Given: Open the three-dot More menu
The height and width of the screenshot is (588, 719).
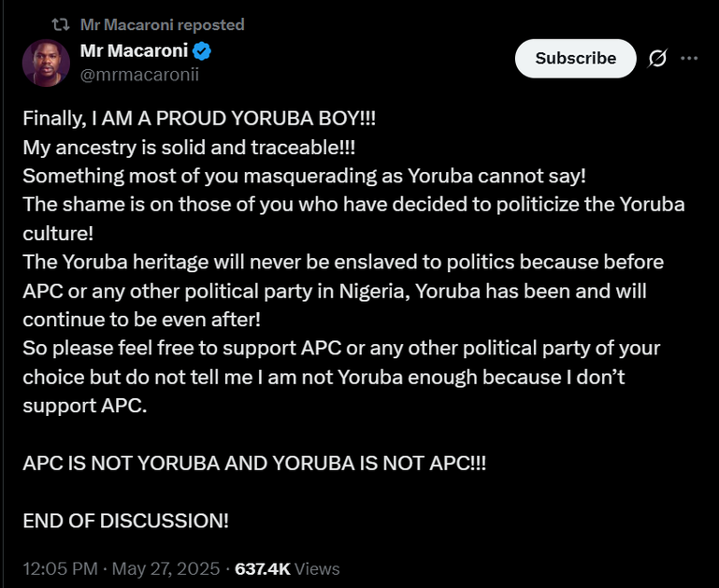Looking at the screenshot, I should [x=690, y=58].
